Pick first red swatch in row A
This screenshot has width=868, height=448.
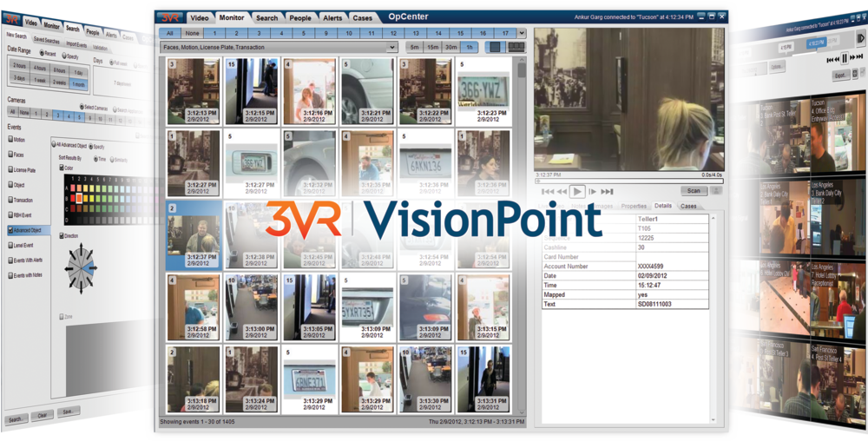(x=71, y=187)
